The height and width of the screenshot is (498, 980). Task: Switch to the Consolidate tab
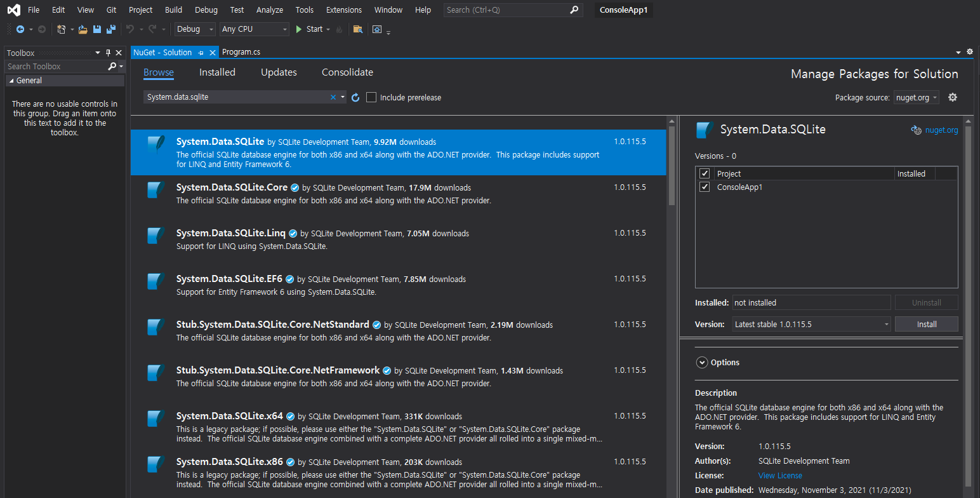(347, 72)
